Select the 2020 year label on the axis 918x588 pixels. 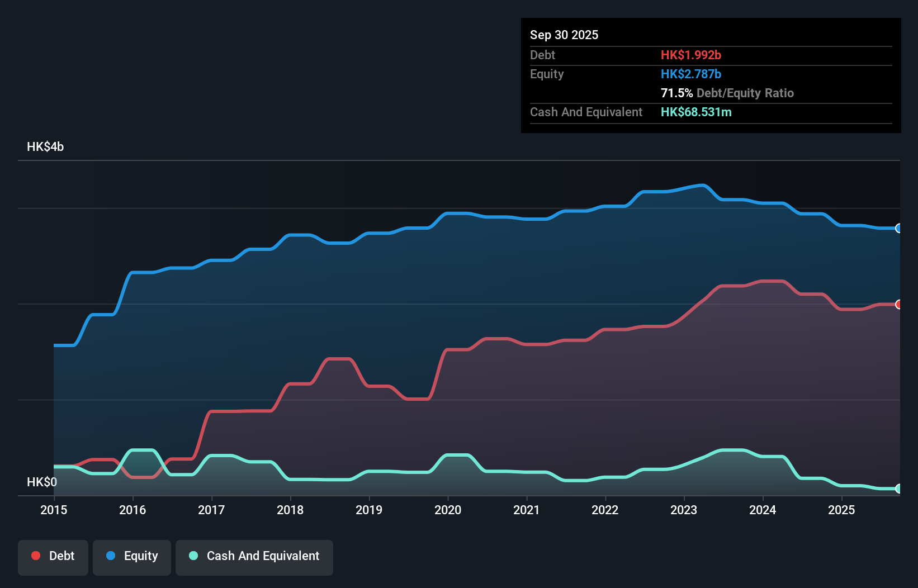click(448, 510)
